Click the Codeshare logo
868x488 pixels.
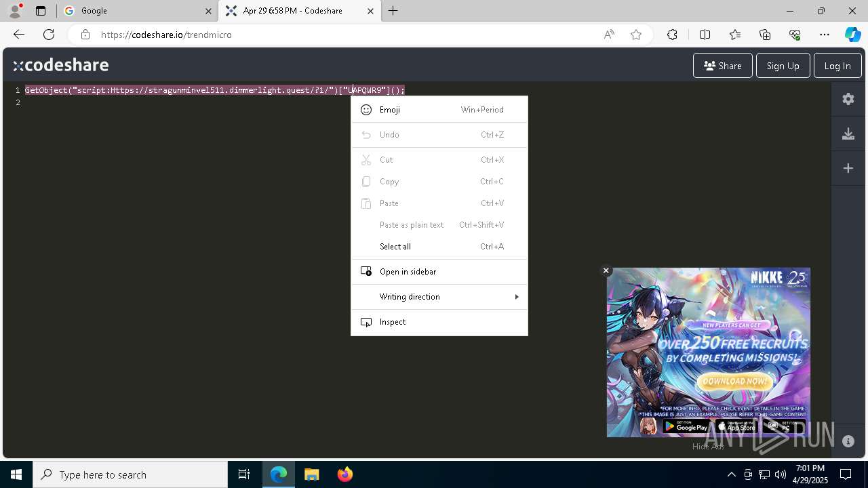61,65
